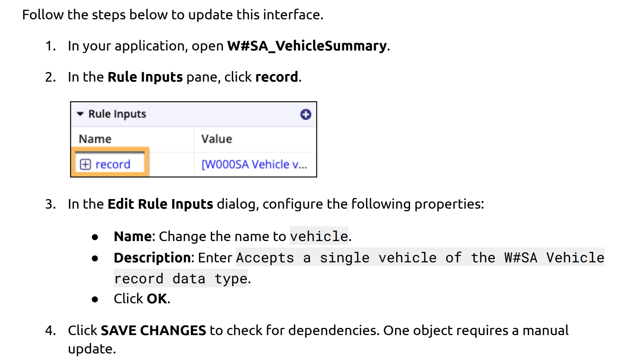Click the bold Name bullet label
This screenshot has width=620, height=364.
pos(133,236)
